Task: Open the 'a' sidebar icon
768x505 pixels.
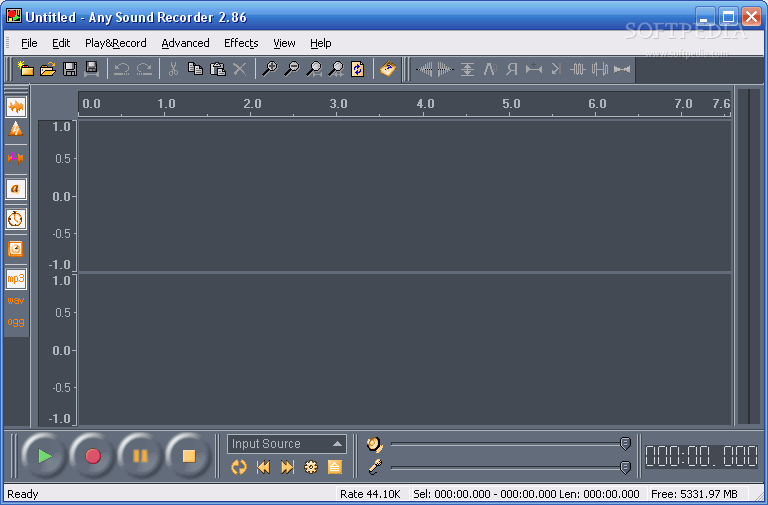Action: [16, 189]
